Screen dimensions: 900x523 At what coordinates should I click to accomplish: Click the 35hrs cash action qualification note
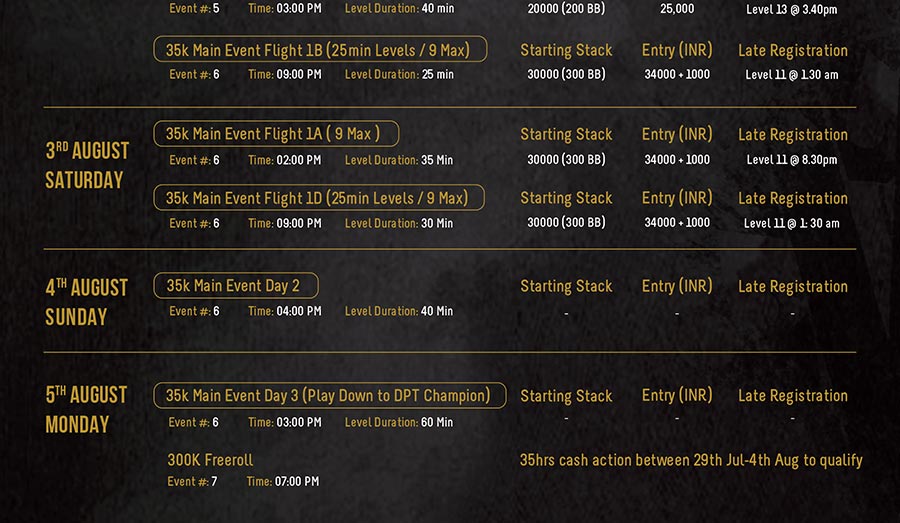pos(691,460)
